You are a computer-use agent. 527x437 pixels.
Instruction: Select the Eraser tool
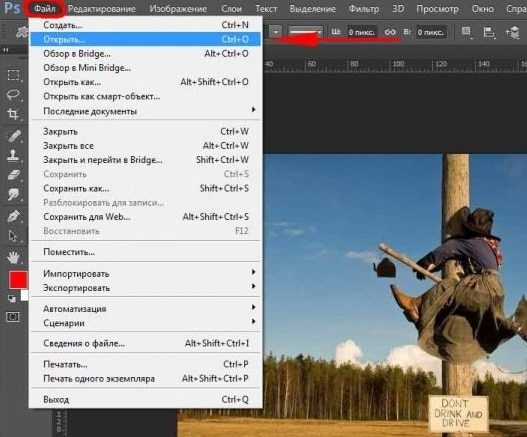13,175
